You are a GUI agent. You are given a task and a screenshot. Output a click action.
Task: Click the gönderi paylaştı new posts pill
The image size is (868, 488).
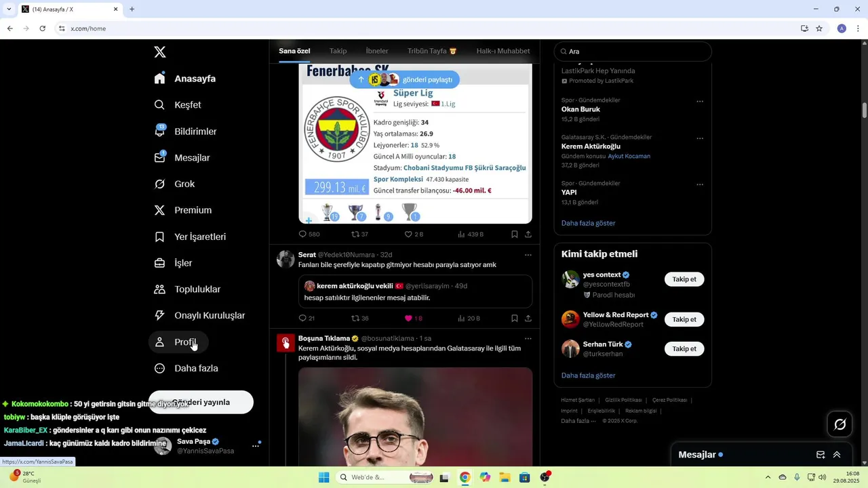click(x=405, y=79)
